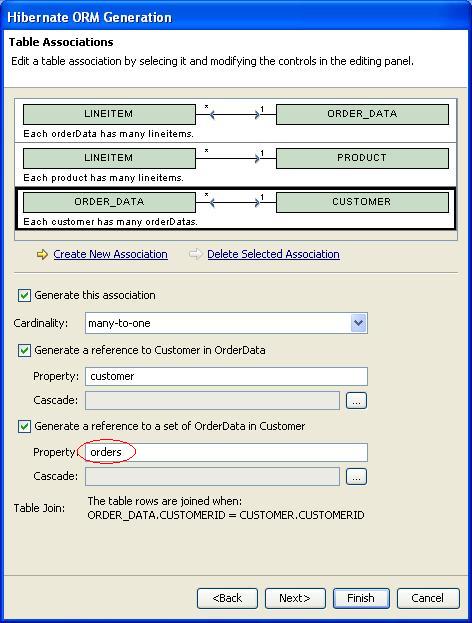Click the Delete Selected Association link
The height and width of the screenshot is (623, 472).
pyautogui.click(x=273, y=254)
